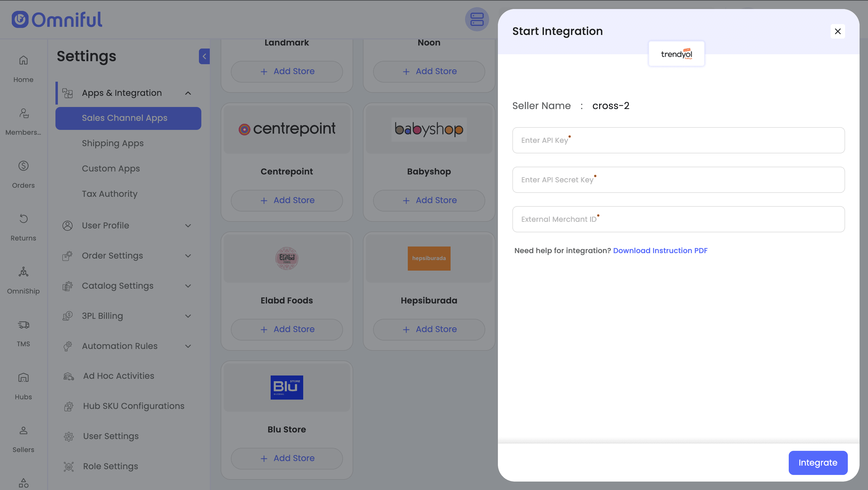
Task: Collapse the Settings panel with the arrow
Action: [204, 56]
